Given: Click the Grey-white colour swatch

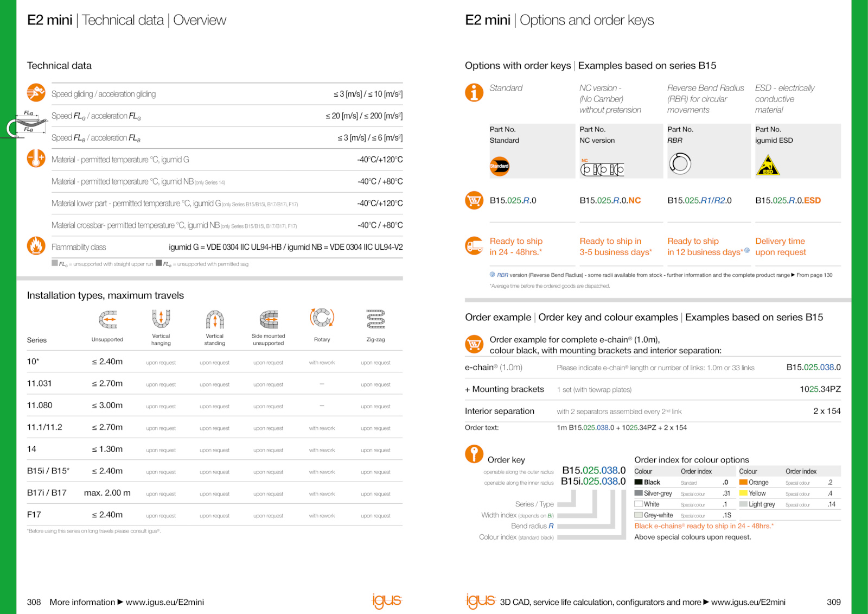Looking at the screenshot, I should point(639,515).
